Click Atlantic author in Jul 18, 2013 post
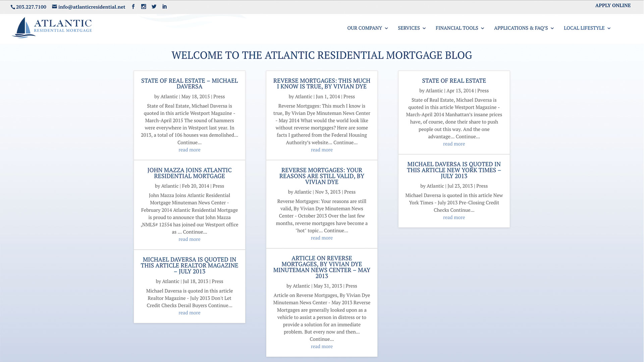 tap(171, 282)
